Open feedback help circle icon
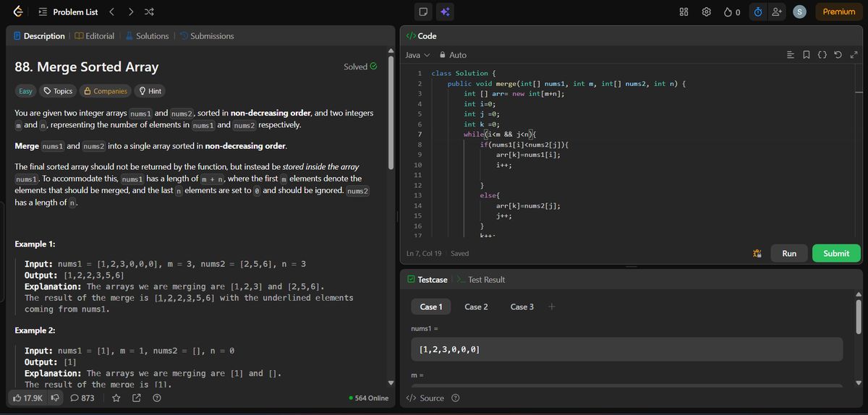This screenshot has width=868, height=415. click(x=156, y=398)
